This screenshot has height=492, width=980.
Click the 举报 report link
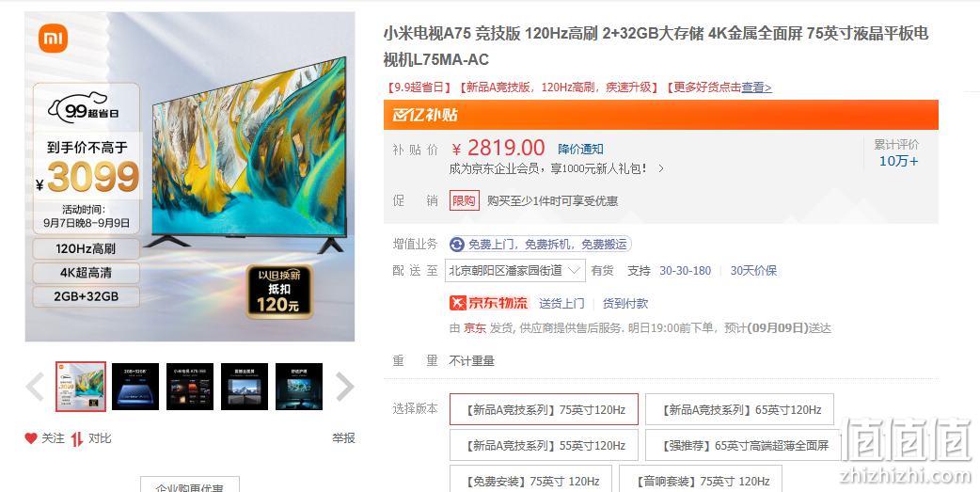(x=343, y=438)
